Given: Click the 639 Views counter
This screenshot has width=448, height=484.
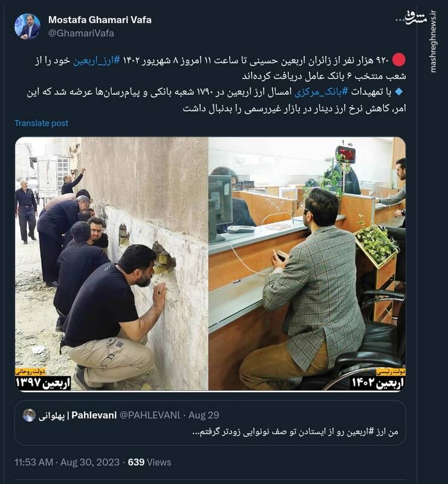Looking at the screenshot, I should click(149, 462).
